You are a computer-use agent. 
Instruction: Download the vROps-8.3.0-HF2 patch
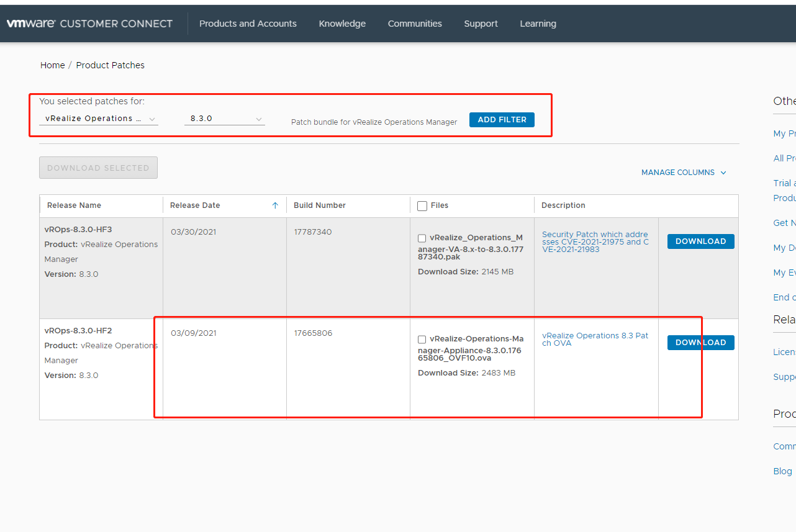click(x=700, y=343)
